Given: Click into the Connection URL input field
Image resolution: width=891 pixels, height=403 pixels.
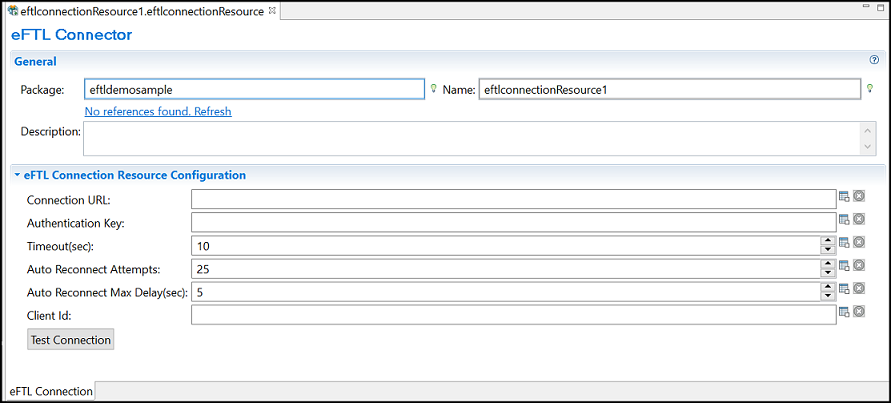Looking at the screenshot, I should pyautogui.click(x=512, y=199).
